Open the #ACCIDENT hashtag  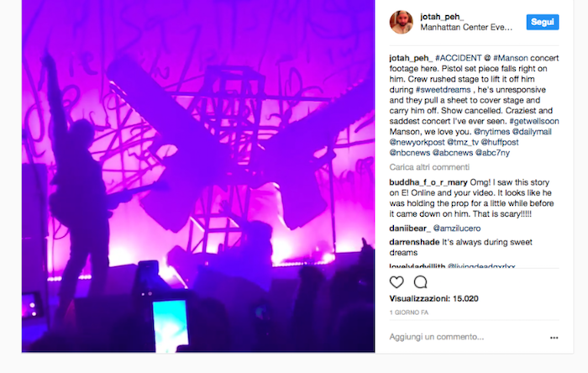[x=459, y=58]
